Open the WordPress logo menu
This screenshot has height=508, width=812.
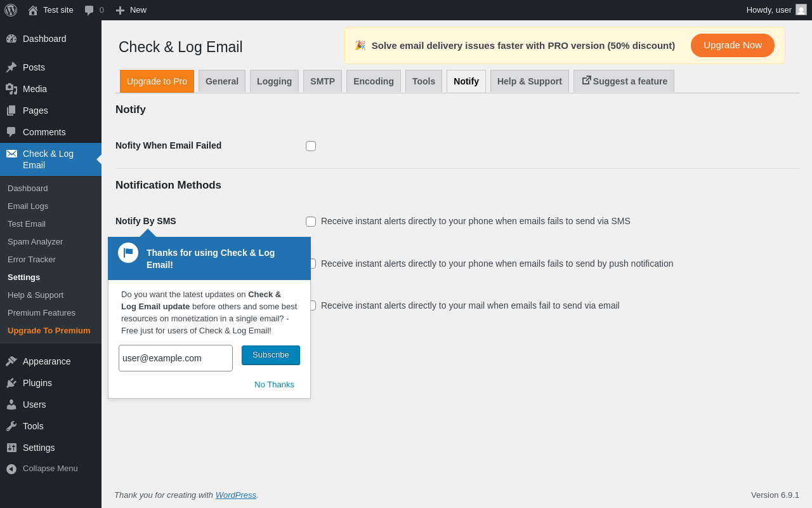pyautogui.click(x=11, y=10)
